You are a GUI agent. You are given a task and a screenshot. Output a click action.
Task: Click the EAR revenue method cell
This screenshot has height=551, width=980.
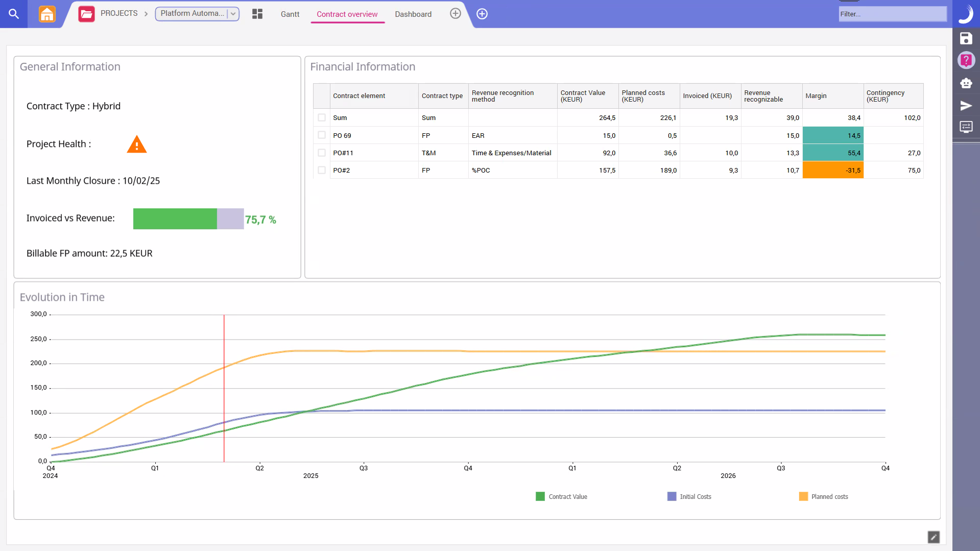pos(513,135)
